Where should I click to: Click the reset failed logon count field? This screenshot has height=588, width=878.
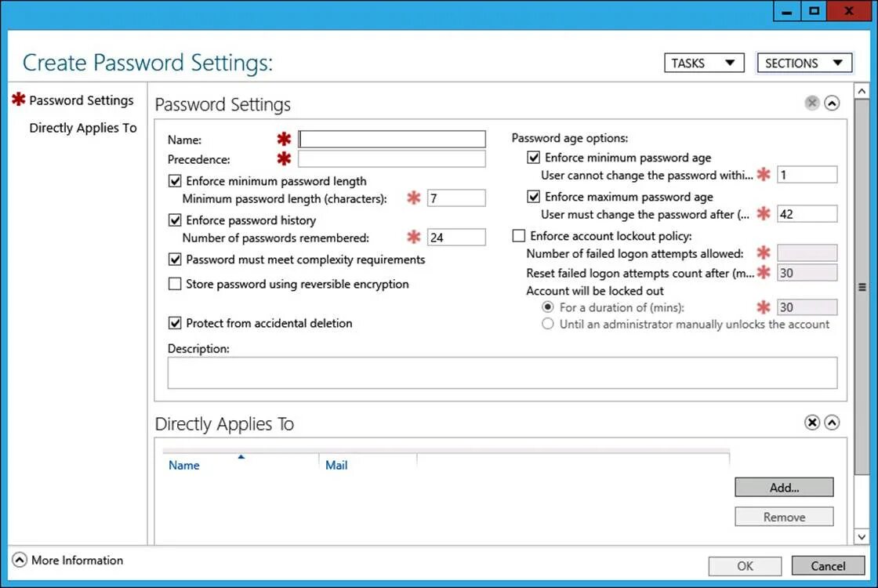807,273
